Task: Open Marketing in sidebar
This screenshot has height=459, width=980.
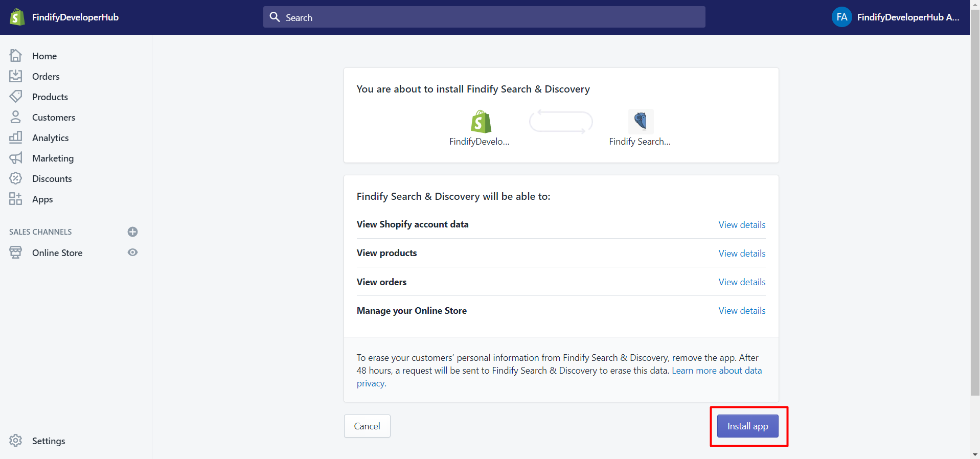Action: [x=53, y=158]
